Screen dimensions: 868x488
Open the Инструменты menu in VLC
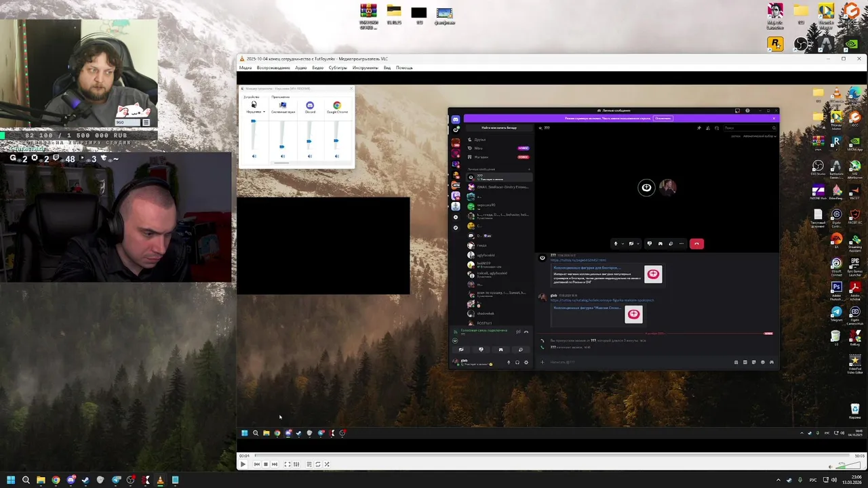coord(366,68)
